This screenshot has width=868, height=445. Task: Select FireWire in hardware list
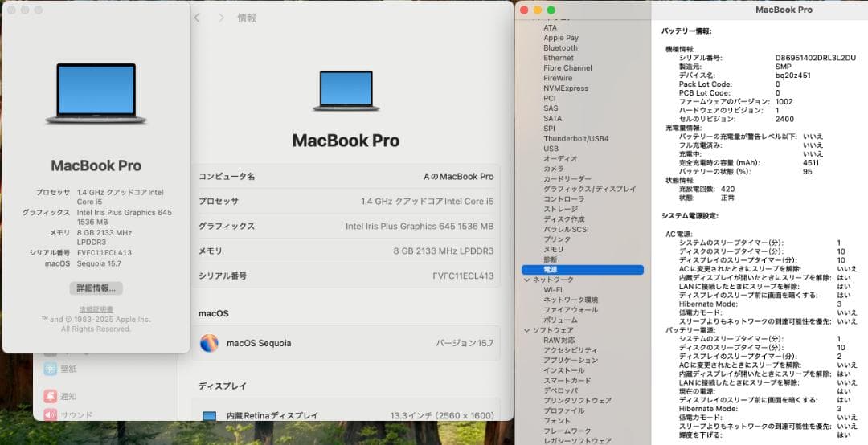pos(558,78)
